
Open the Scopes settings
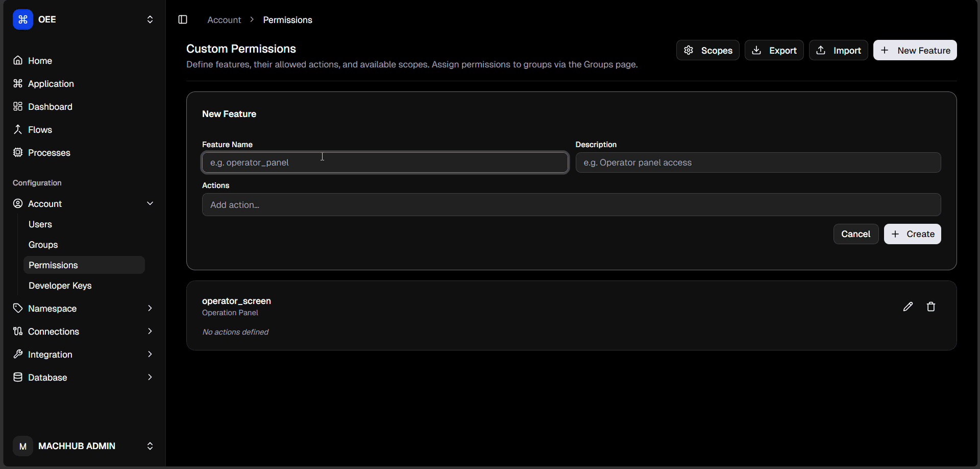click(707, 50)
